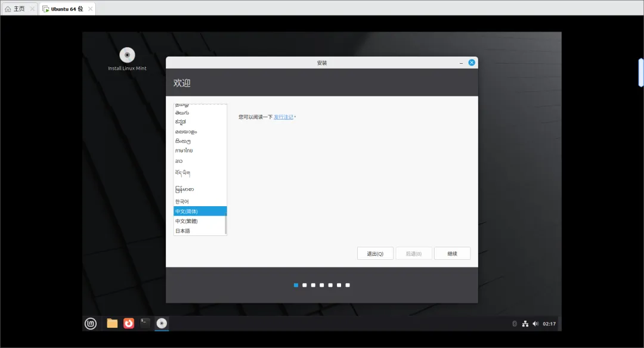This screenshot has height=348, width=644.
Task: Select Tibetan entry in the language list
Action: coord(200,173)
